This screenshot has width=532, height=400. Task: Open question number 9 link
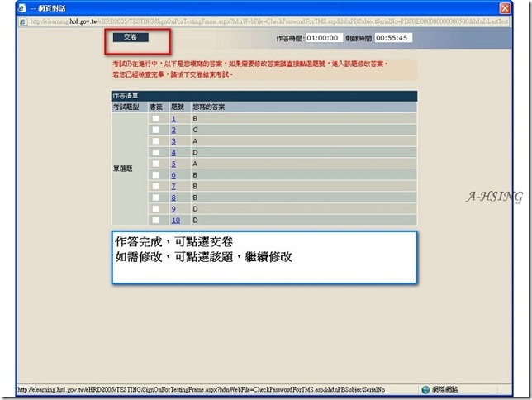click(173, 209)
